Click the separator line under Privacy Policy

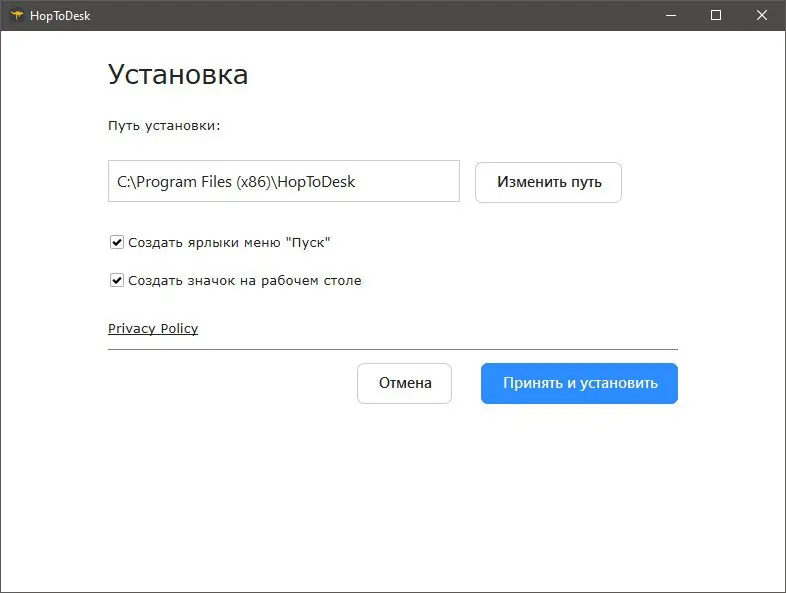(x=392, y=349)
